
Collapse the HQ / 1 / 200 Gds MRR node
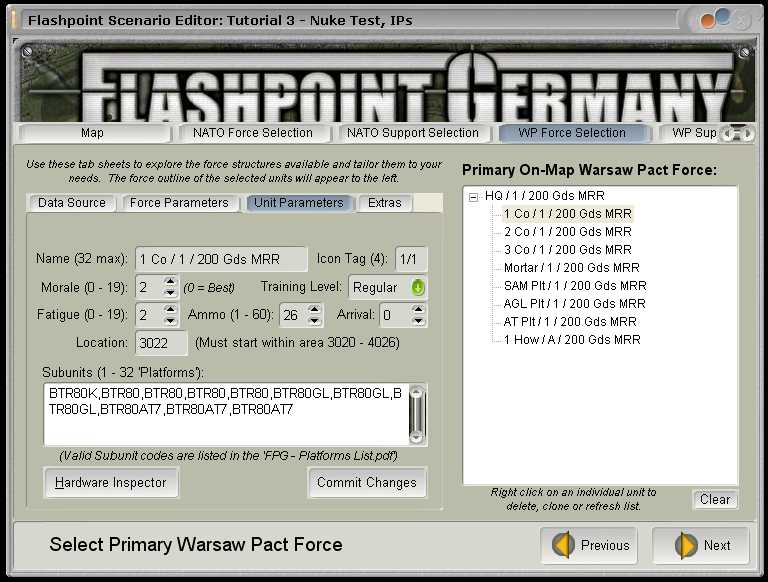[x=473, y=197]
